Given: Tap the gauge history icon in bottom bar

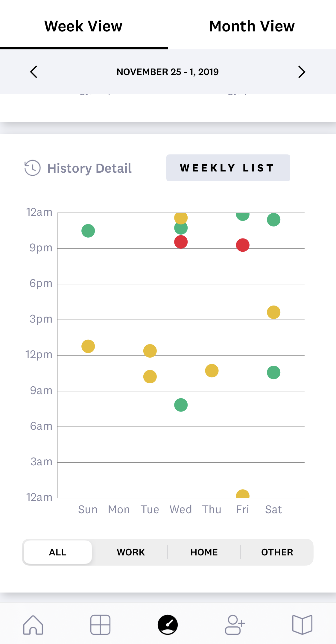Looking at the screenshot, I should (168, 625).
